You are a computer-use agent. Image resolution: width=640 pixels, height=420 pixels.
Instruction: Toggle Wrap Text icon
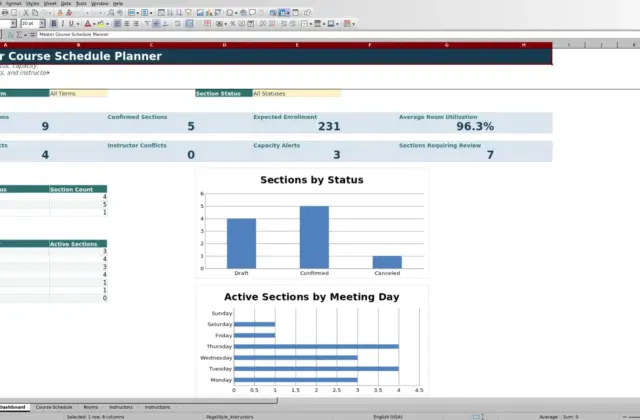pyautogui.click(x=177, y=24)
